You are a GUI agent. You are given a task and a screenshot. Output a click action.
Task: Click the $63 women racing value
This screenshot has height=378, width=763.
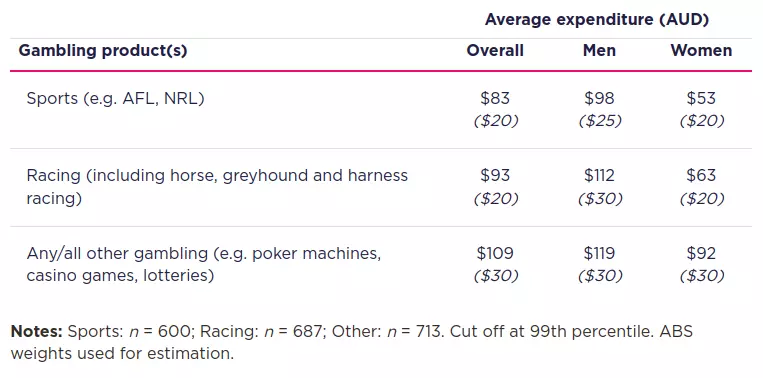[x=701, y=175]
